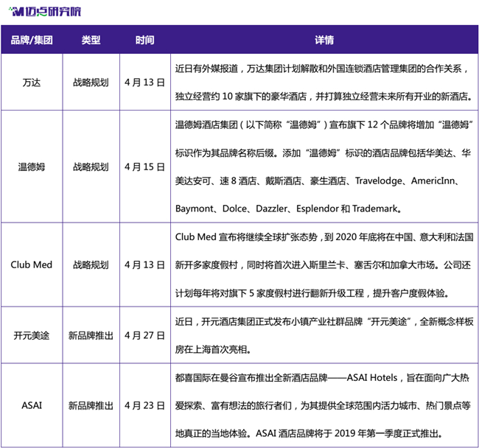Click the 4月15日 date cell
Image resolution: width=479 pixels, height=448 pixels.
(144, 167)
